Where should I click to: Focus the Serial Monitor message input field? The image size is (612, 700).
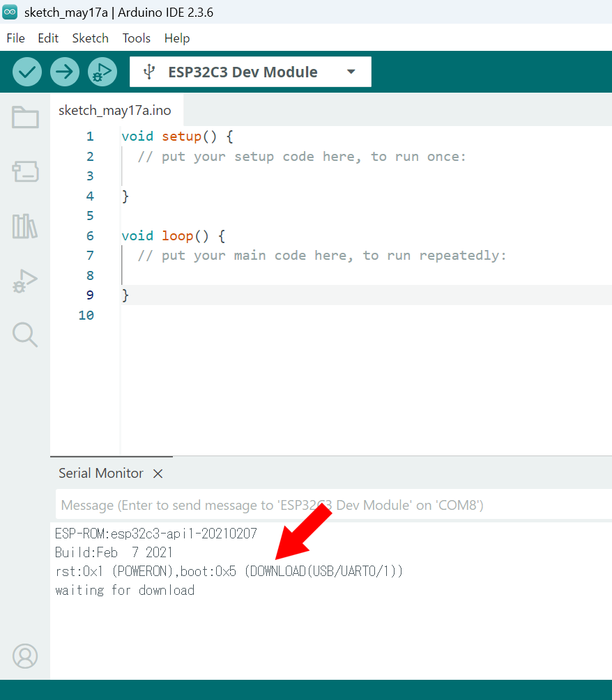click(333, 505)
